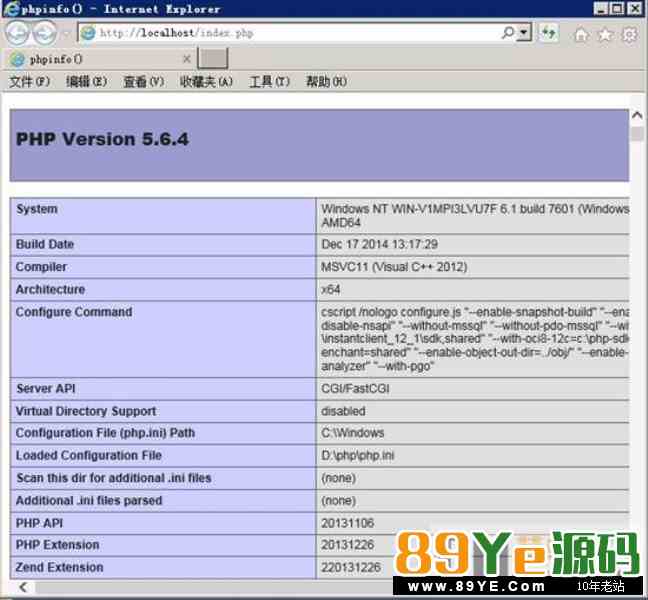Close the Internet Explorer window
The image size is (648, 600).
click(635, 8)
